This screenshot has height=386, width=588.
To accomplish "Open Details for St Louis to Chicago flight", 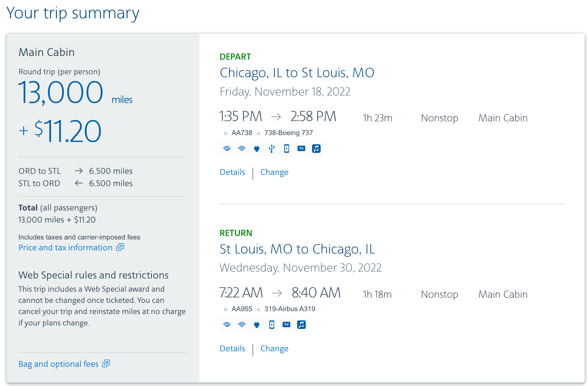I will point(232,348).
